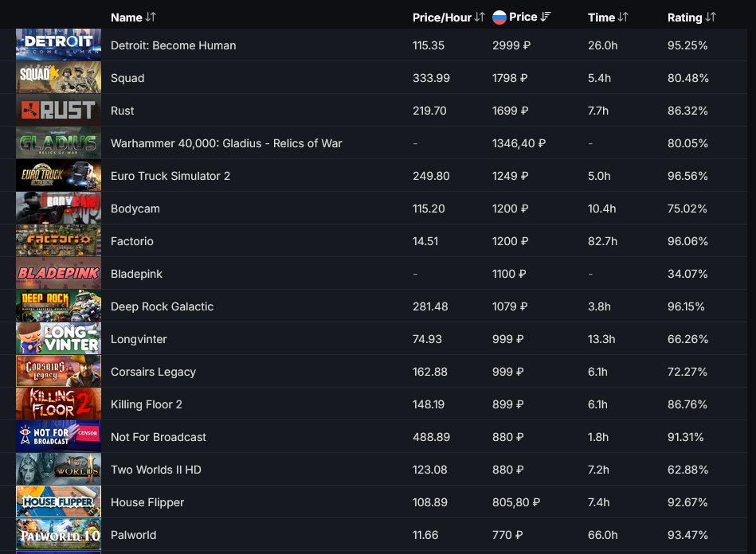This screenshot has height=554, width=756.
Task: Click the Rating column sort arrows icon
Action: pyautogui.click(x=711, y=18)
